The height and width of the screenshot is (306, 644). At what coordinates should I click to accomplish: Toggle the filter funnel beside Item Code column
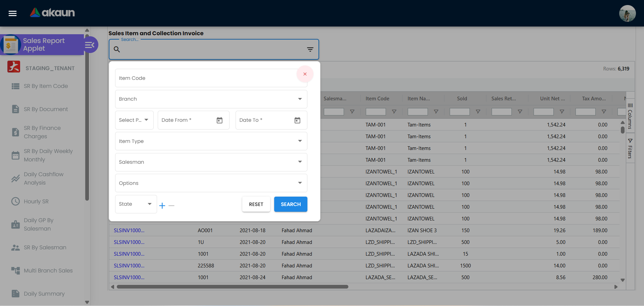coord(394,112)
